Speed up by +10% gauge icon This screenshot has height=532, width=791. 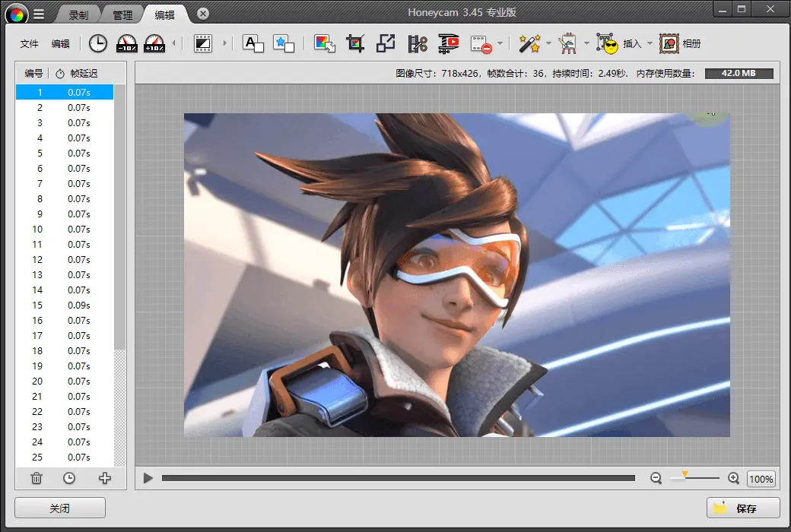(154, 43)
